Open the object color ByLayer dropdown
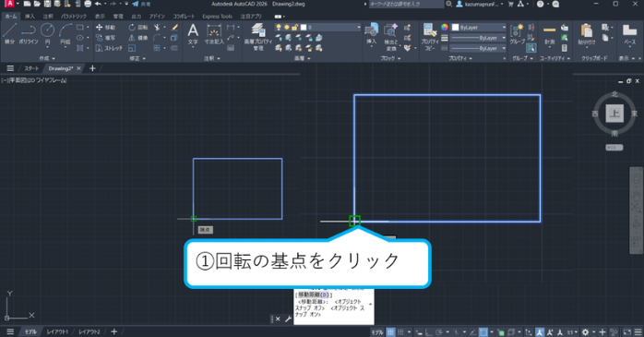Image resolution: width=644 pixels, height=337 pixels. point(479,27)
